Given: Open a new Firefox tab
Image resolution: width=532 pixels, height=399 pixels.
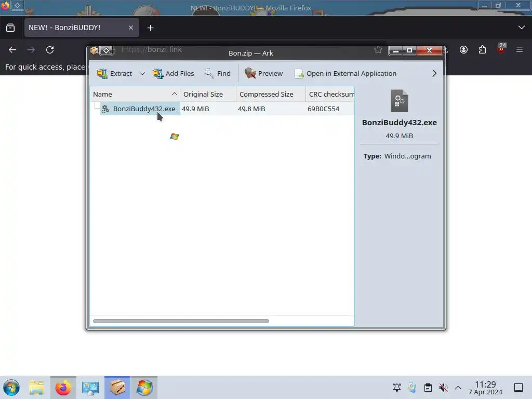Looking at the screenshot, I should tap(150, 28).
